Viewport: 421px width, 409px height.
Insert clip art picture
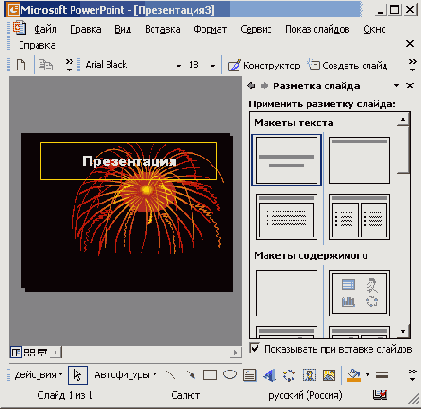coord(309,375)
